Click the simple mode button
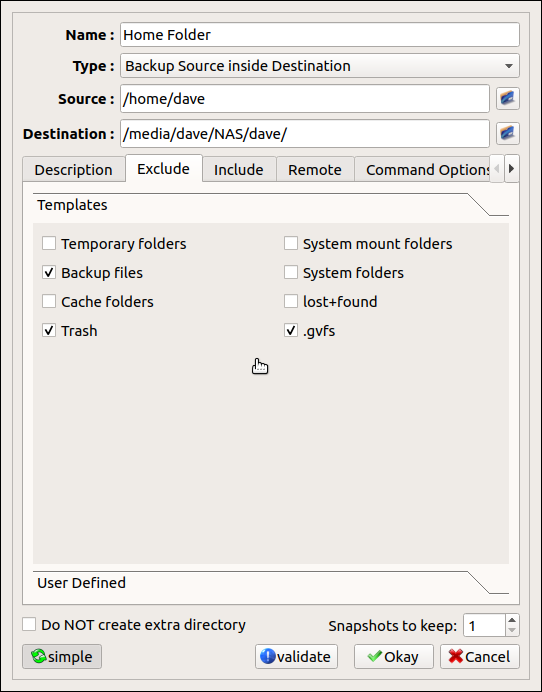542x692 pixels. pyautogui.click(x=62, y=656)
